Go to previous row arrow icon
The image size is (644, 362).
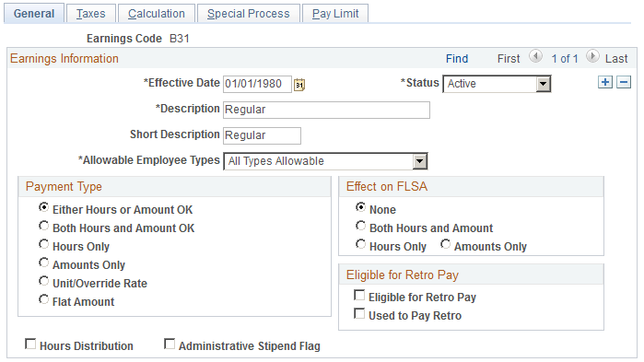point(535,56)
